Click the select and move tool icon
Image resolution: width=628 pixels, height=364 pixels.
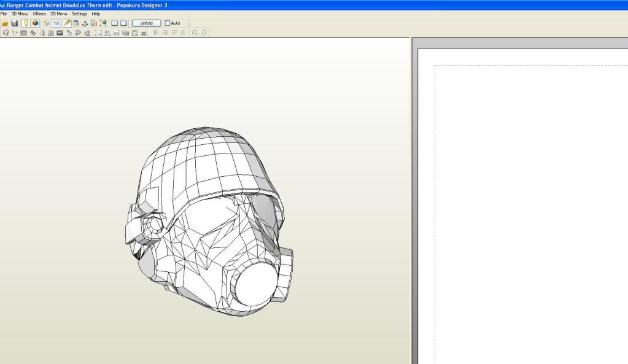click(6, 33)
